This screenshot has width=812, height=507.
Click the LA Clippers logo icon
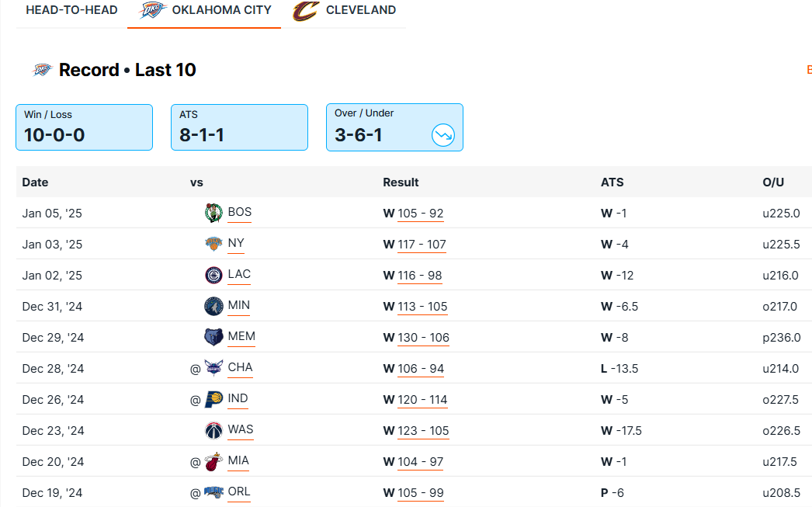pos(213,275)
